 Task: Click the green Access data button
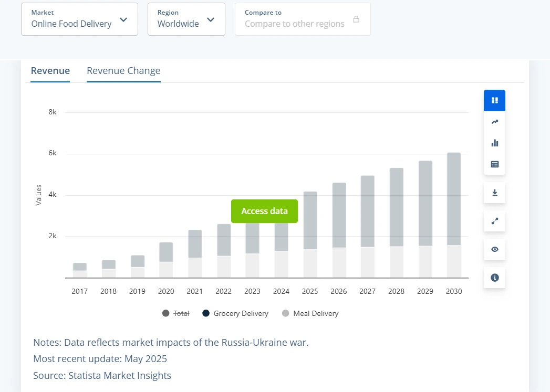pyautogui.click(x=264, y=211)
